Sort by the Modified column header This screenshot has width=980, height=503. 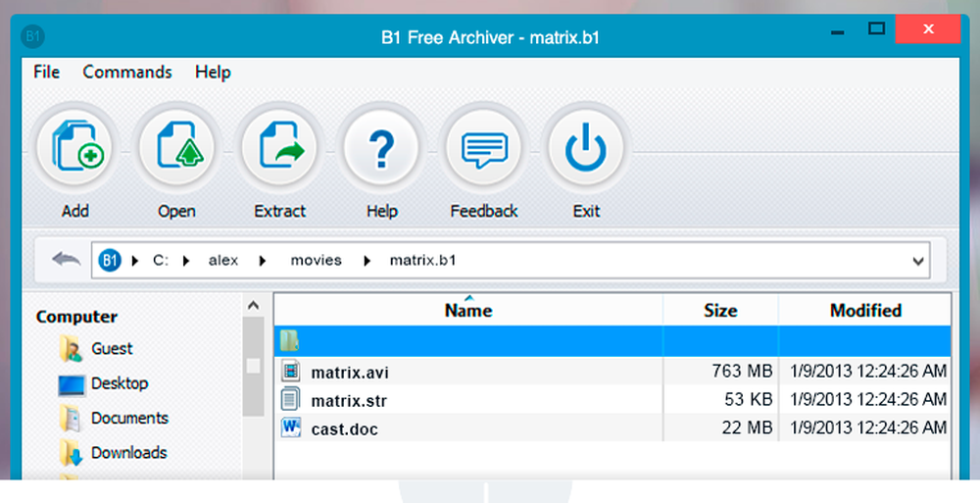(865, 310)
